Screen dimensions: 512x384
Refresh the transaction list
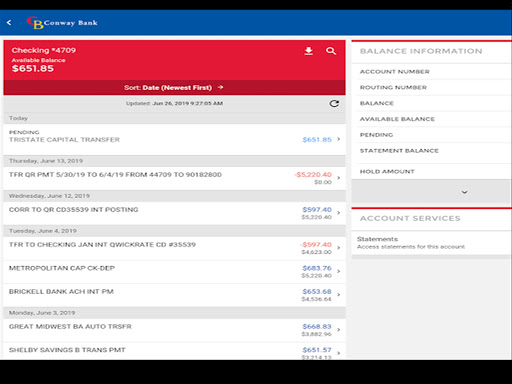tap(334, 104)
